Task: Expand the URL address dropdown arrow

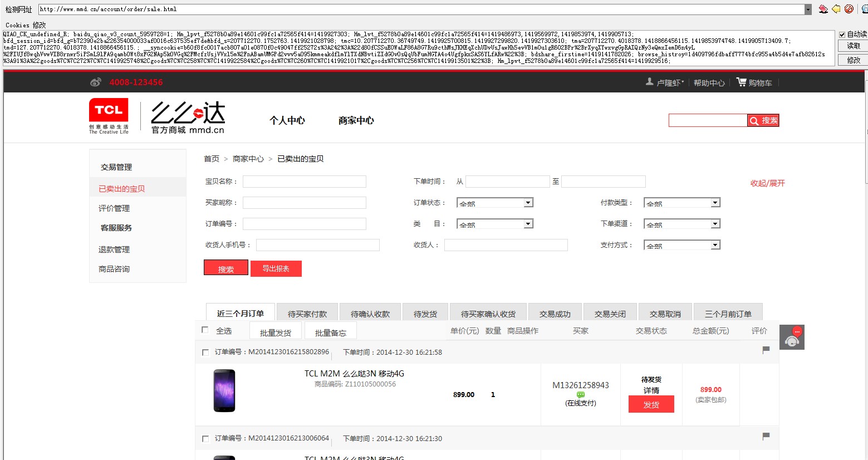Action: pos(808,9)
